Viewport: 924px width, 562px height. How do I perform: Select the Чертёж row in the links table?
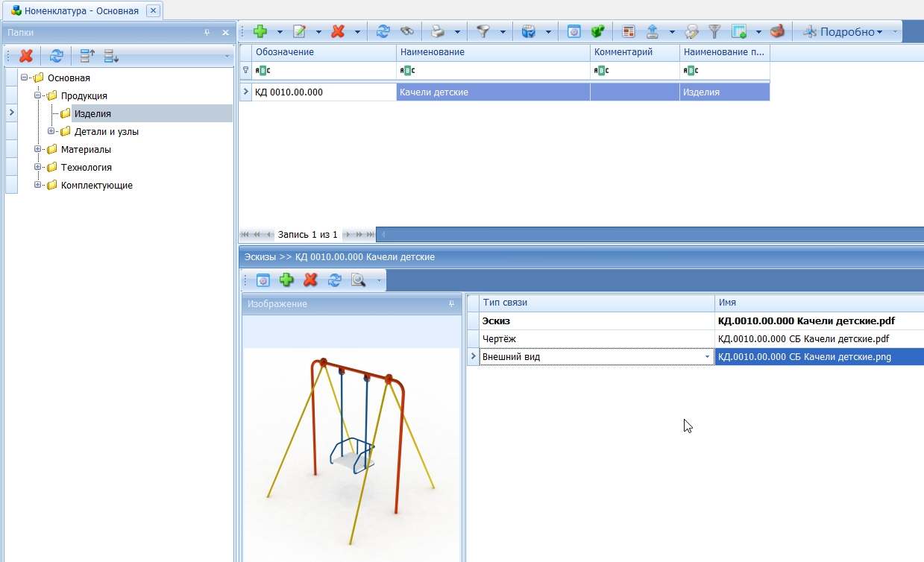point(694,339)
